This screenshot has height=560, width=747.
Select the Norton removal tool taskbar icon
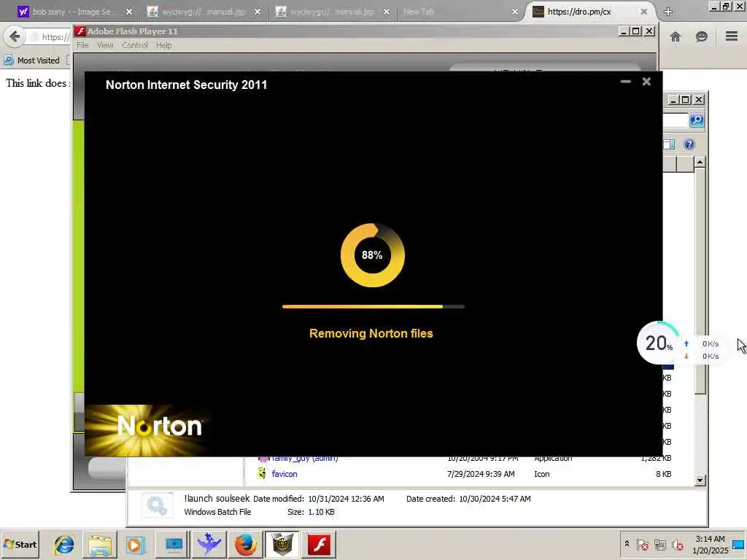click(282, 544)
